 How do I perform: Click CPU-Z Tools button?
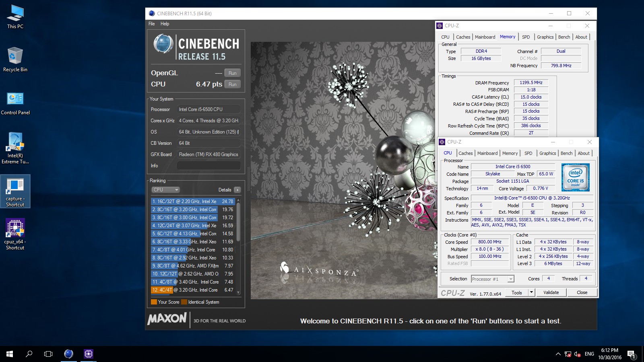pos(517,292)
